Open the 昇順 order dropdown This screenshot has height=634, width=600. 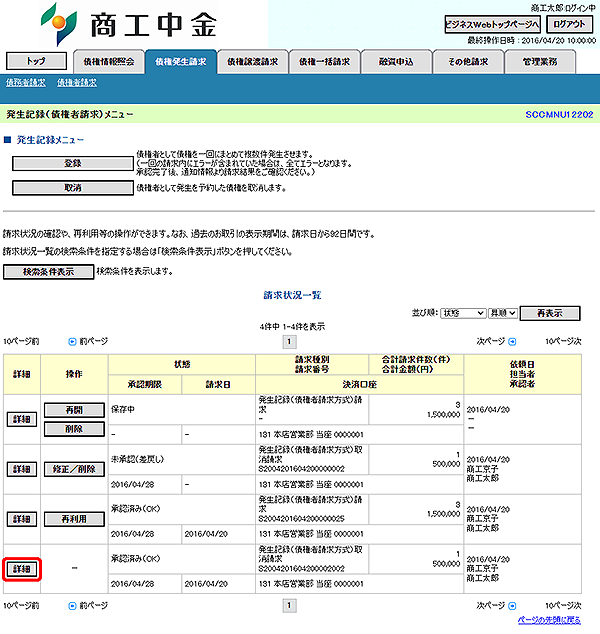pos(503,313)
